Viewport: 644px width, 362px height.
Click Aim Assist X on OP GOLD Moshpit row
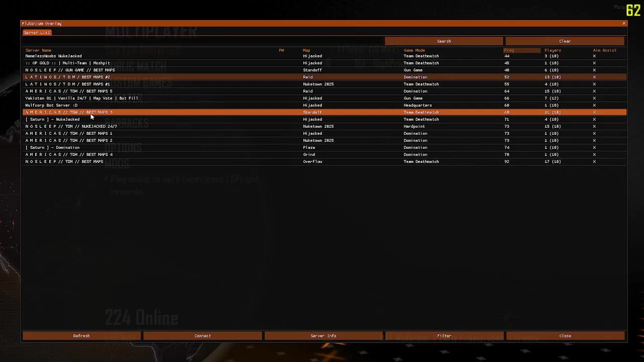click(594, 63)
